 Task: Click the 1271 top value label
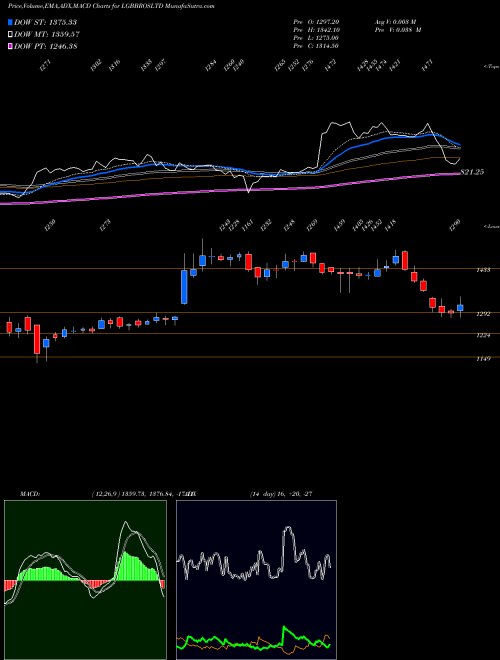pyautogui.click(x=45, y=65)
